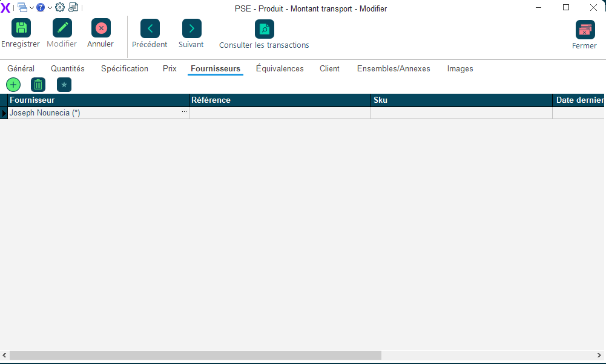The height and width of the screenshot is (364, 606).
Task: Click the Annuler cancel icon
Action: click(x=101, y=28)
